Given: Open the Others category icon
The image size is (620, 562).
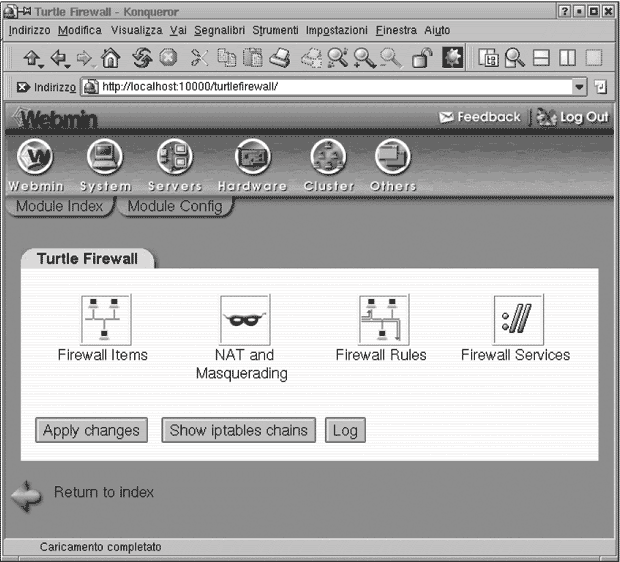Looking at the screenshot, I should click(x=393, y=157).
